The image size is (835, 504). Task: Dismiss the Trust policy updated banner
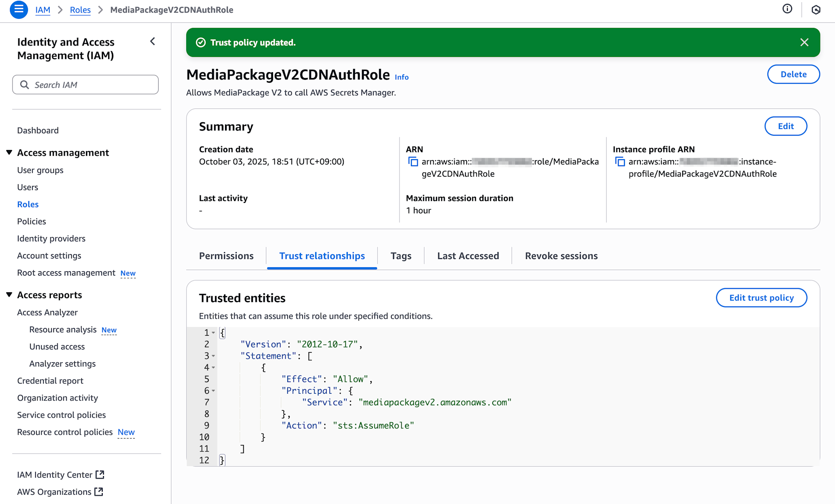coord(804,42)
